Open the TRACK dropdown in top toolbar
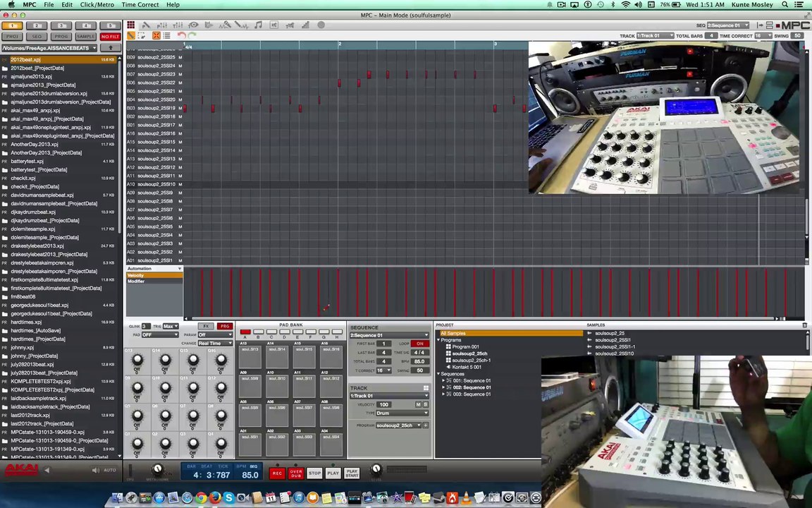Screen dimensions: 812x508 (x=655, y=36)
